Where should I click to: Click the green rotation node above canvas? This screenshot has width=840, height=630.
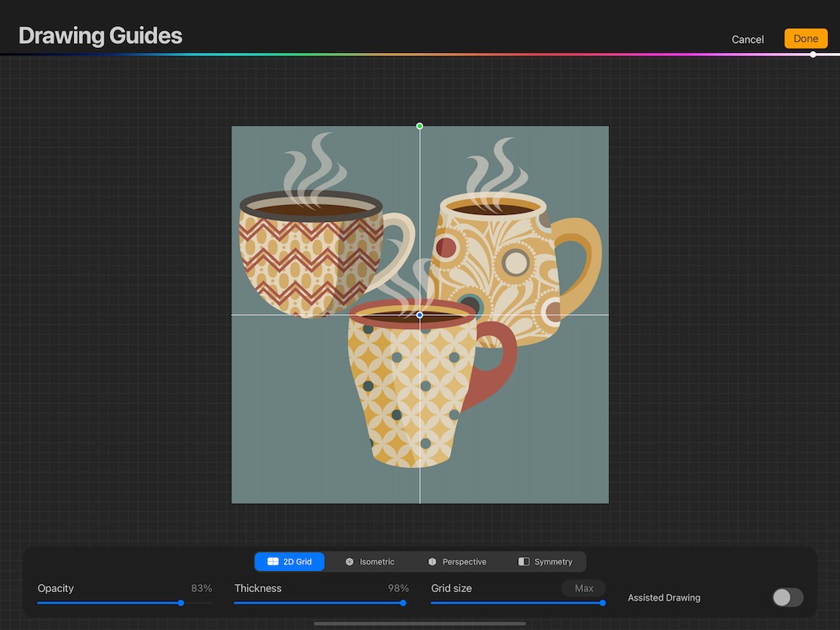tap(420, 126)
